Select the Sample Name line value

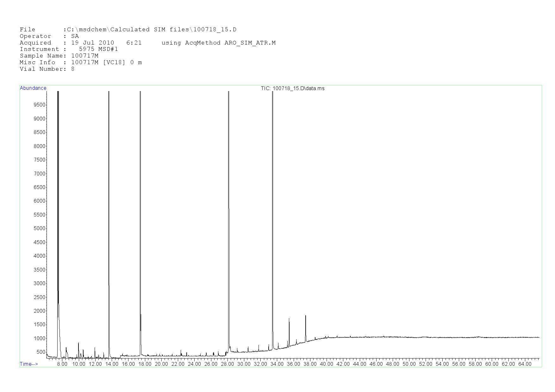click(x=85, y=56)
